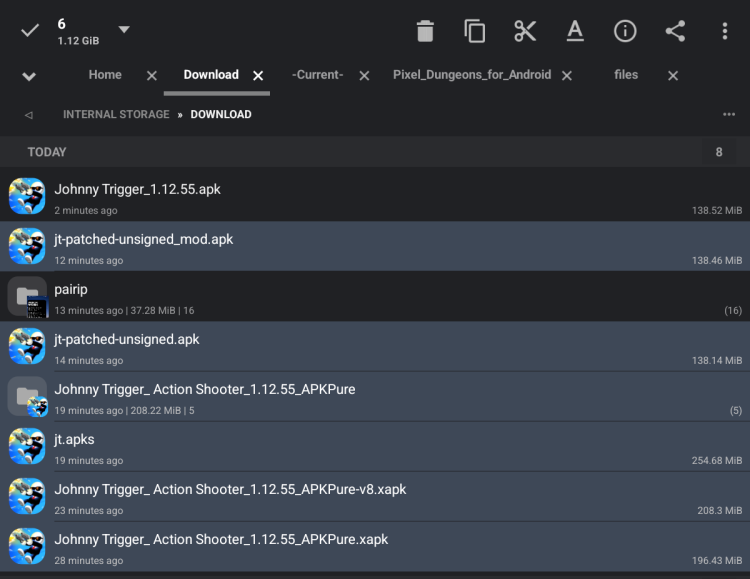Click the jt-patched-unsigned.apk file name
Image resolution: width=750 pixels, height=579 pixels.
[x=127, y=339]
